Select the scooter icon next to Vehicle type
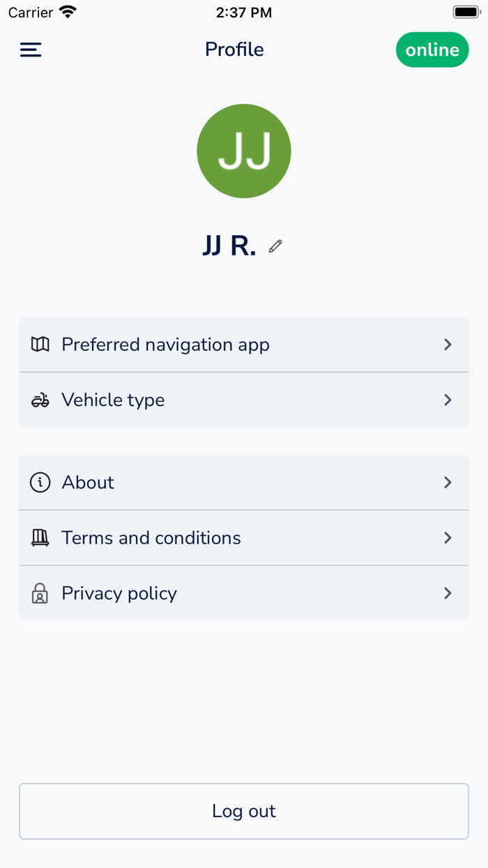The height and width of the screenshot is (868, 488). tap(40, 400)
